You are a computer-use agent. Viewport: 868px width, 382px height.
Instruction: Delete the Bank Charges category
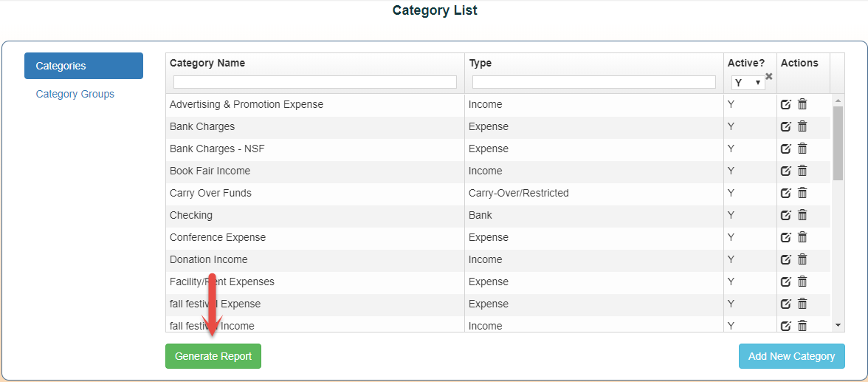coord(802,126)
